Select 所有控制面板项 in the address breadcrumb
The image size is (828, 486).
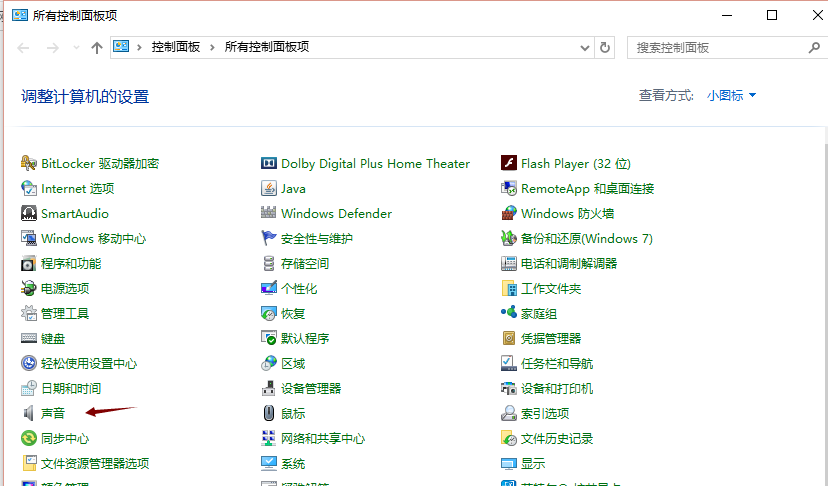[267, 47]
